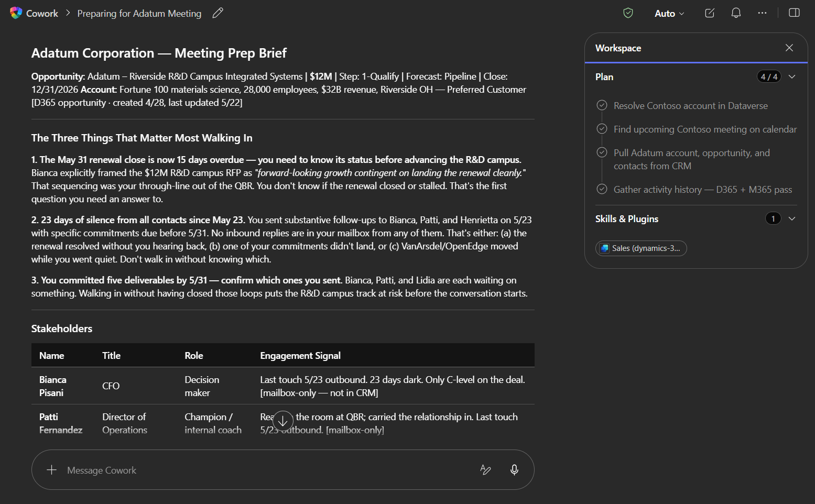Click the You committed five deliverables bold text
The image size is (815, 504).
click(187, 280)
